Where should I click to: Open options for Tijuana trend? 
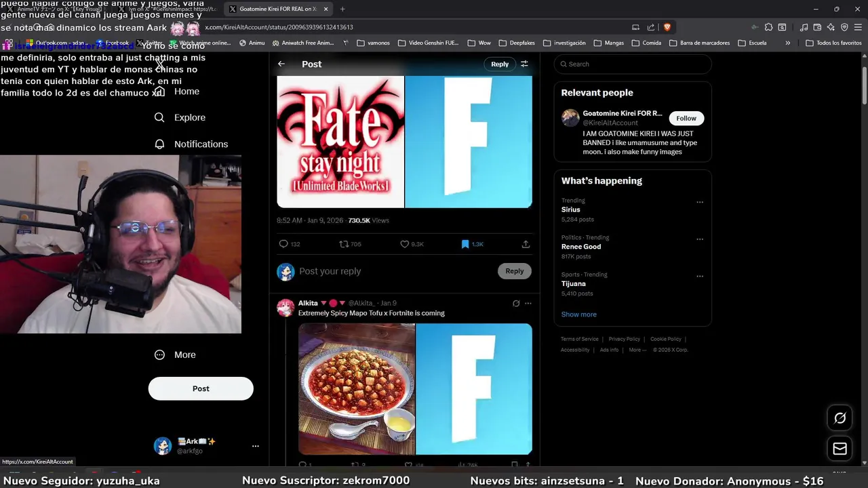tap(700, 277)
